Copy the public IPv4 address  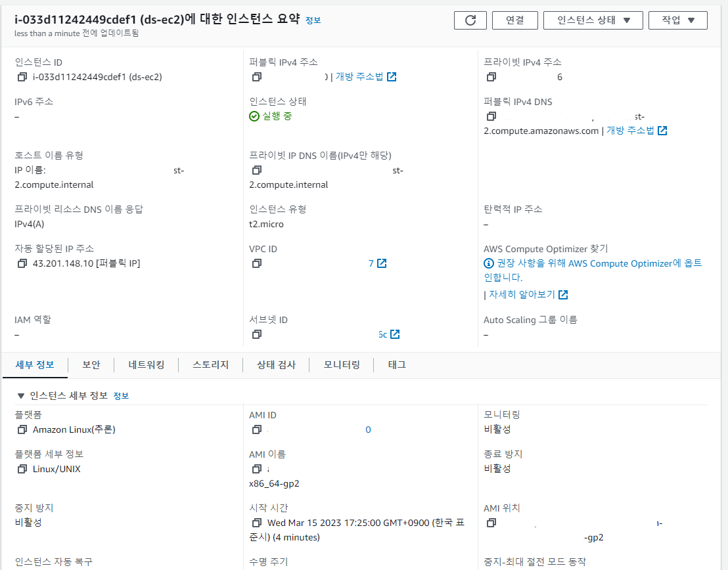click(257, 77)
